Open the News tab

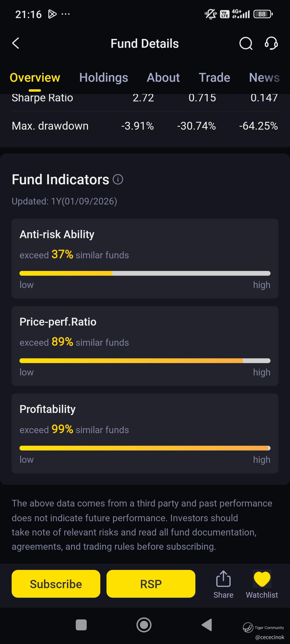264,78
